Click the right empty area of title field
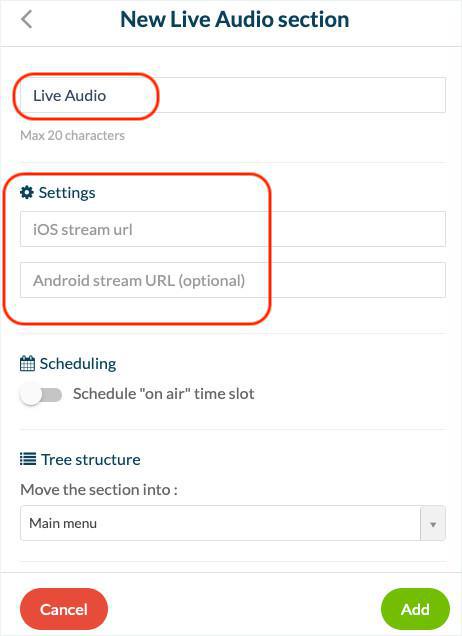The height and width of the screenshot is (636, 462). pyautogui.click(x=302, y=95)
